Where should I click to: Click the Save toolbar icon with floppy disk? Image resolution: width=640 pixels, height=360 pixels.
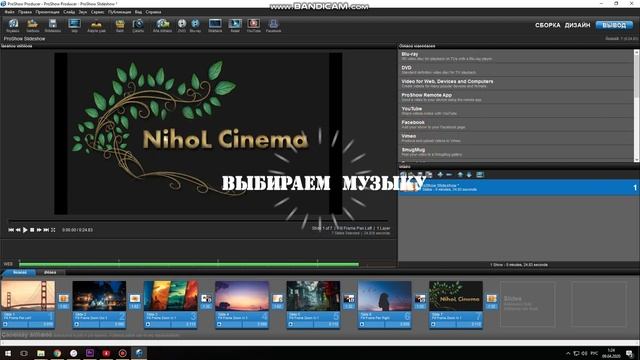click(x=53, y=24)
